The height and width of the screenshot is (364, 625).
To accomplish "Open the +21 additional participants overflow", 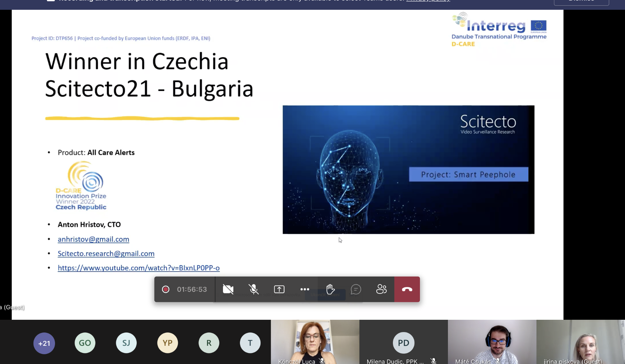I will (x=44, y=343).
